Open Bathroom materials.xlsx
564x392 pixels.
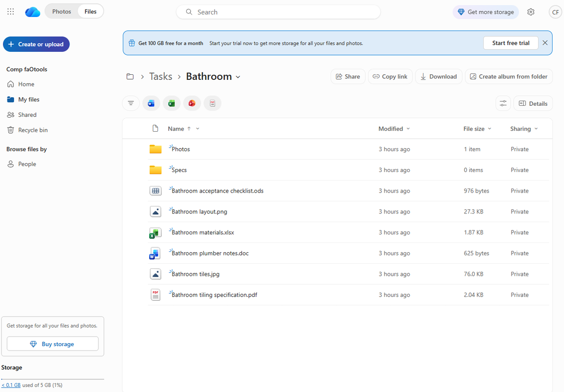[203, 232]
